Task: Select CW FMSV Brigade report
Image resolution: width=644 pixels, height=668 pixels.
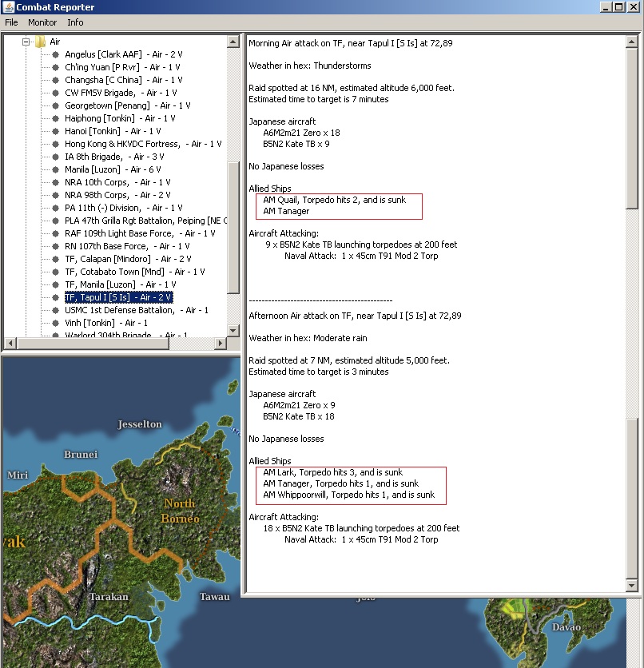Action: pos(121,93)
